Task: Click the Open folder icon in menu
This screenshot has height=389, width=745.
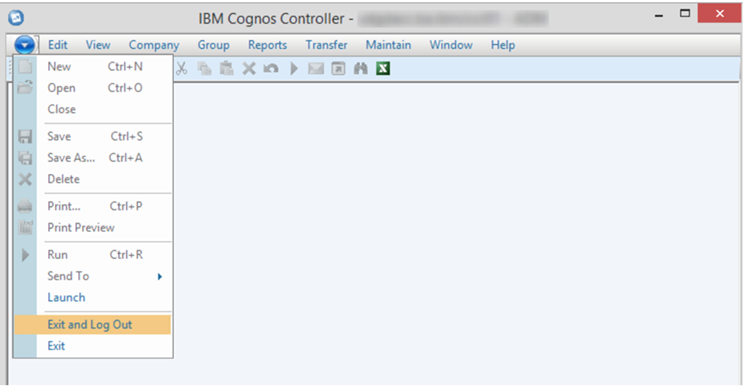Action: coord(25,87)
